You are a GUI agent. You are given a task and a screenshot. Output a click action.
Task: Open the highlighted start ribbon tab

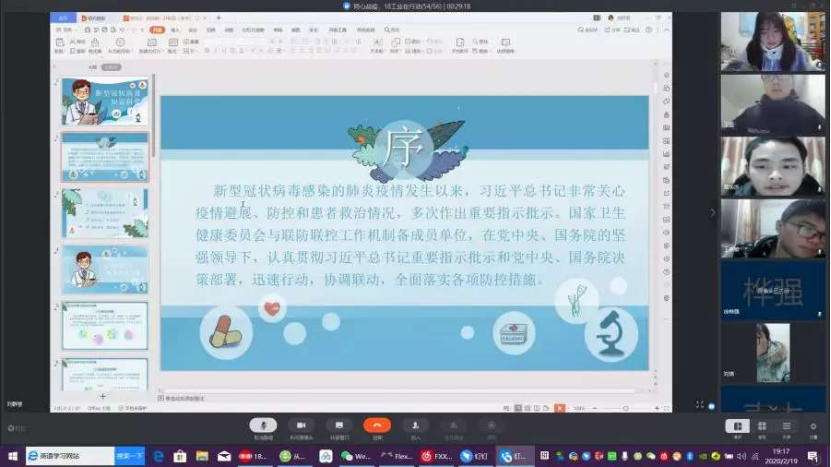point(157,30)
